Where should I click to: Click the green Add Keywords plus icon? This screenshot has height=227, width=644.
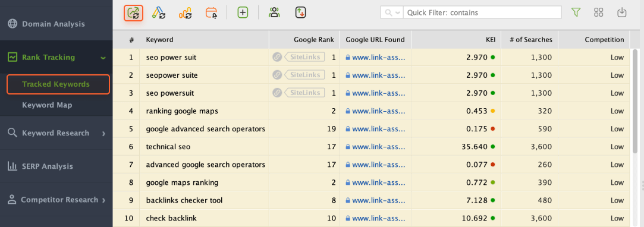243,12
